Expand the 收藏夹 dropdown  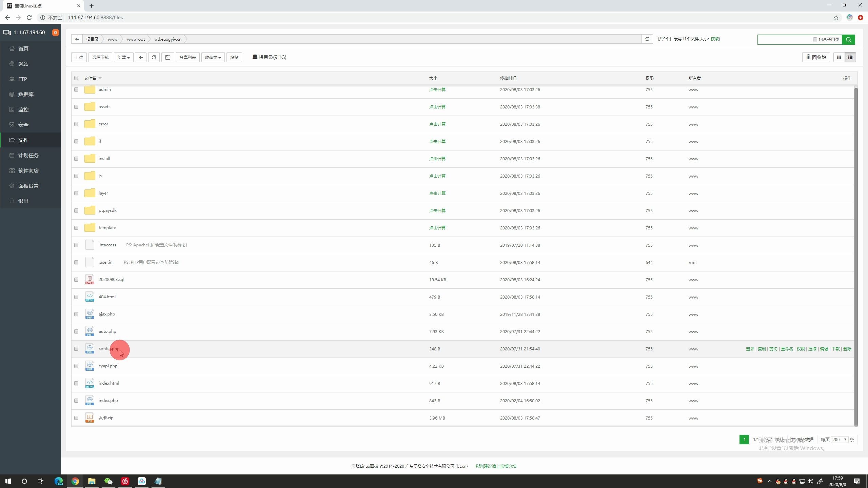coord(213,57)
